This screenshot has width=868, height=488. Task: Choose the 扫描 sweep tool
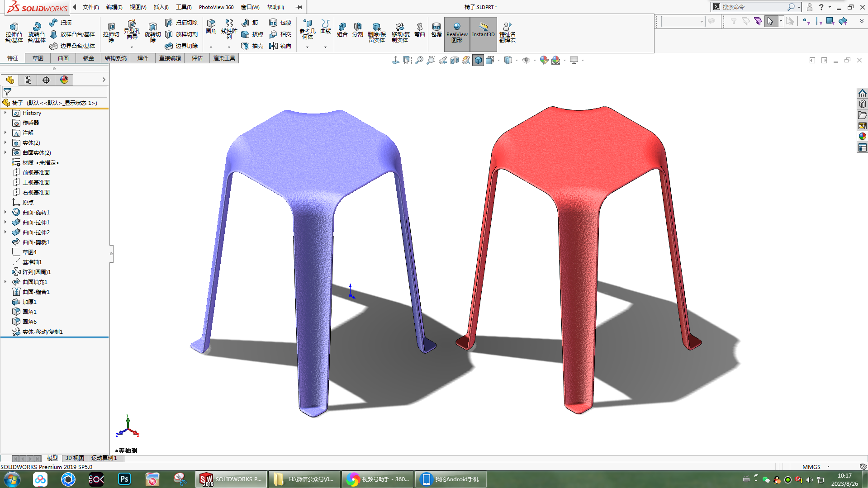(x=61, y=23)
